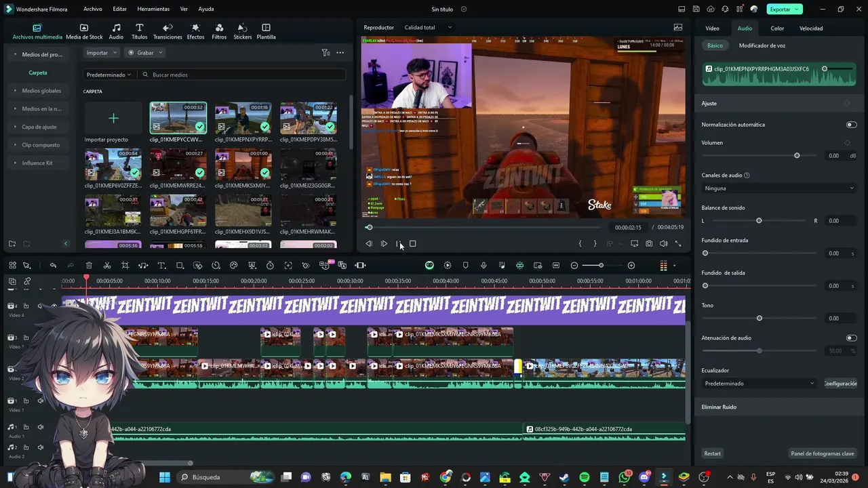Mute the Audio 1 track

coord(41,427)
